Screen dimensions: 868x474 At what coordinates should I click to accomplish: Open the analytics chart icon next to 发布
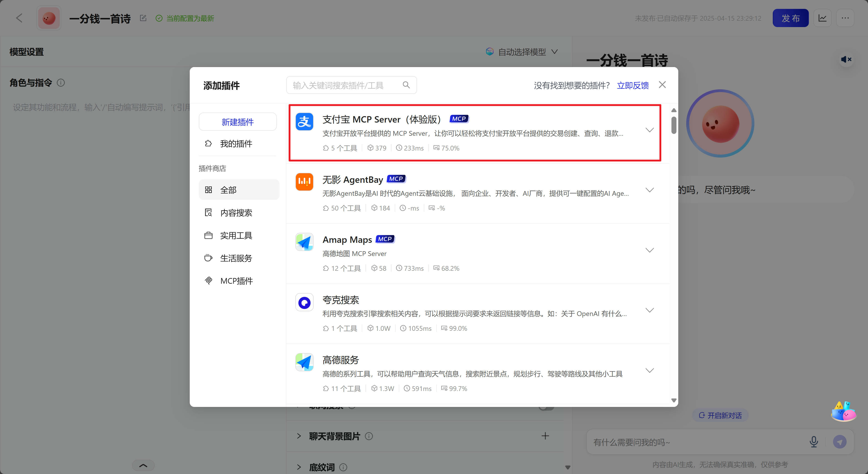(822, 18)
